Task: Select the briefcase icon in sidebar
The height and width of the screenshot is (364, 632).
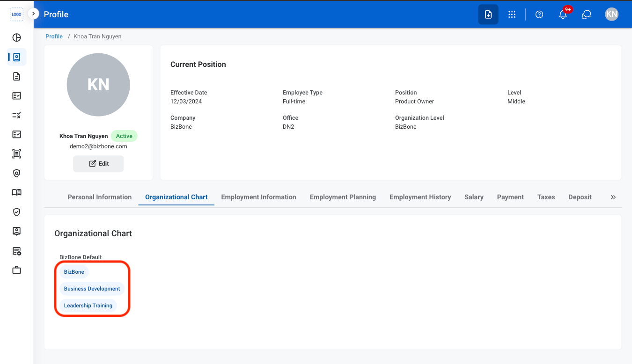Action: point(17,270)
